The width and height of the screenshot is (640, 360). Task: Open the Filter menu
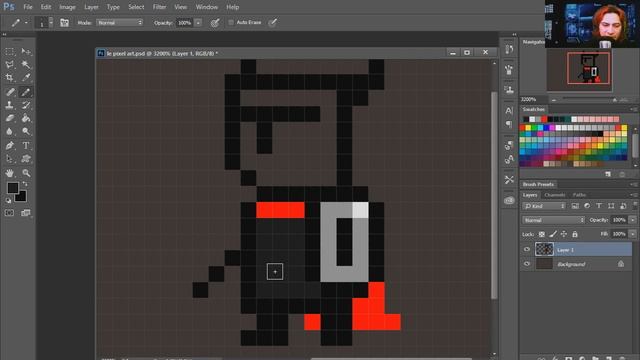[159, 7]
